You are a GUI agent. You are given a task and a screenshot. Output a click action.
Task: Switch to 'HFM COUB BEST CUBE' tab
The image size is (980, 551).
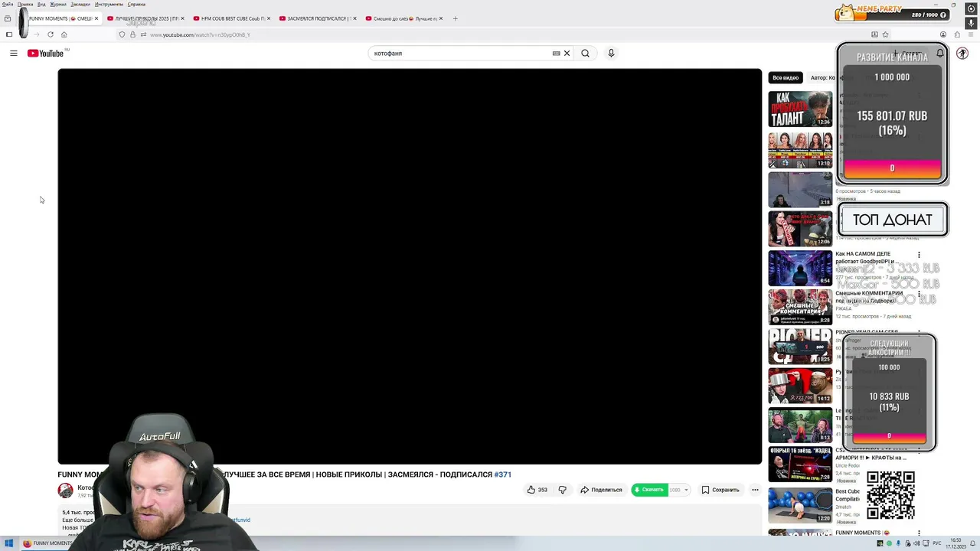(x=231, y=18)
